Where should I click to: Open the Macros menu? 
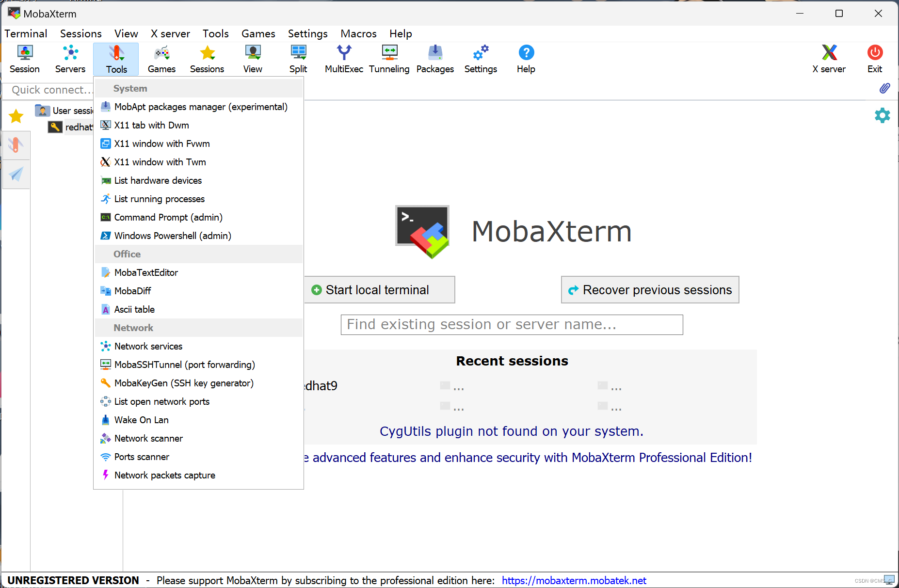(358, 33)
